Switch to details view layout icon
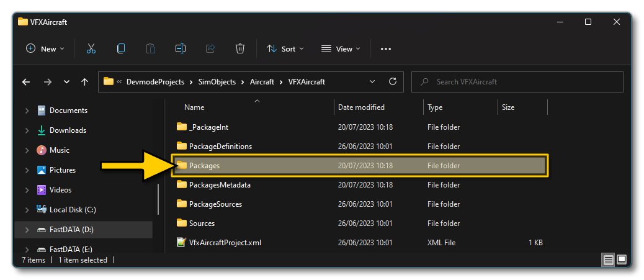 point(608,260)
